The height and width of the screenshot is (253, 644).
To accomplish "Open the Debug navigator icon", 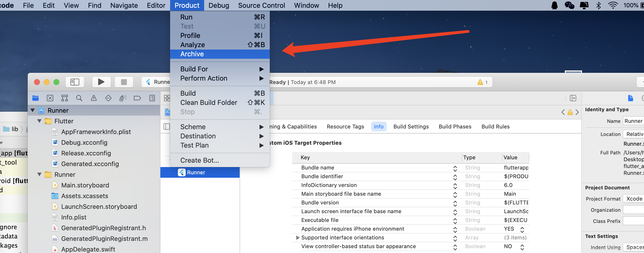I will [123, 98].
